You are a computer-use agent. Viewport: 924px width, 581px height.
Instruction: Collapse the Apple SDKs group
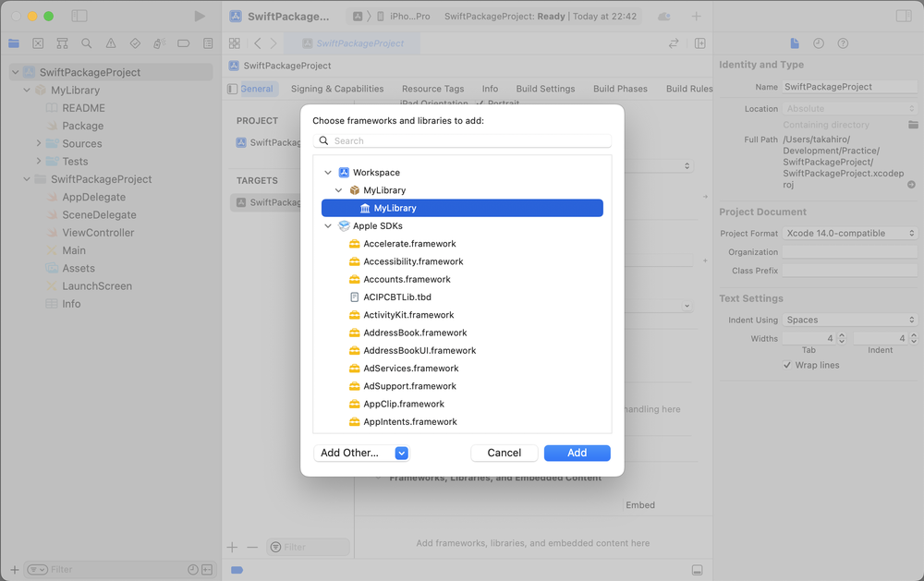(327, 226)
